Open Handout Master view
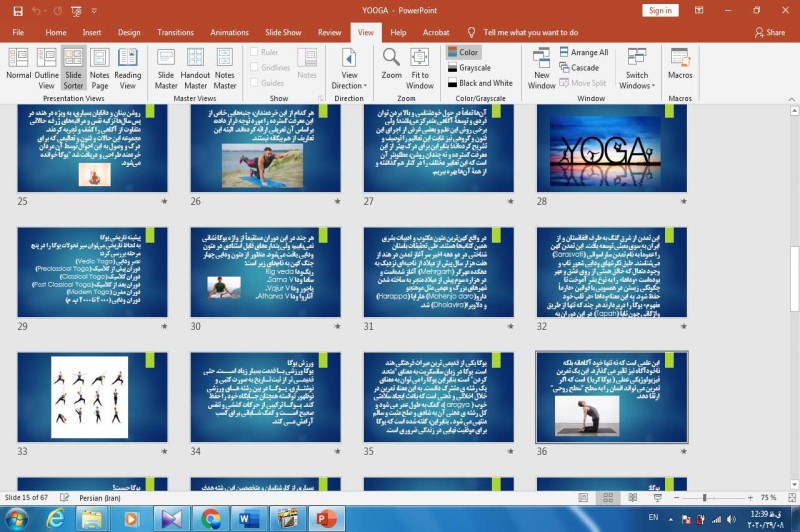The height and width of the screenshot is (532, 800). [195, 65]
